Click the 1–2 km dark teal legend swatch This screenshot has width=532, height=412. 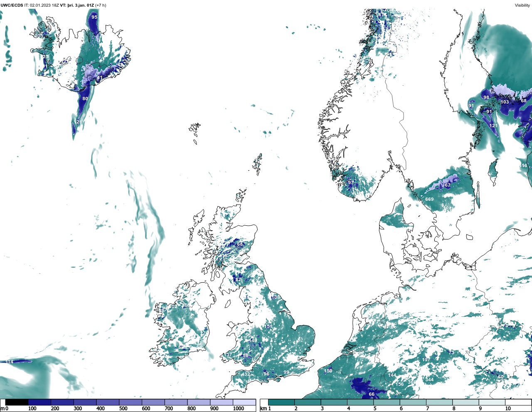click(281, 402)
